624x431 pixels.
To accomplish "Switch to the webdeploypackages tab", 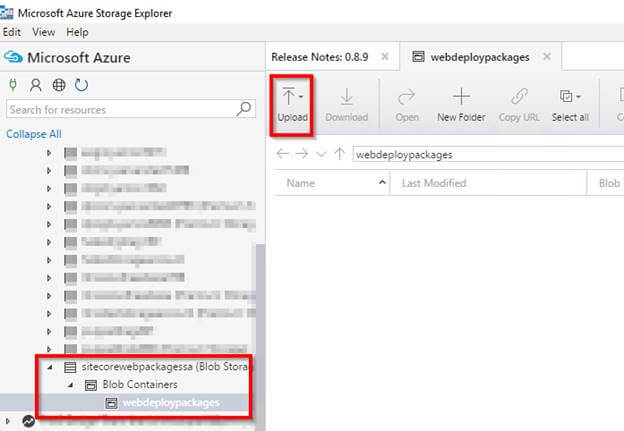I will click(480, 57).
